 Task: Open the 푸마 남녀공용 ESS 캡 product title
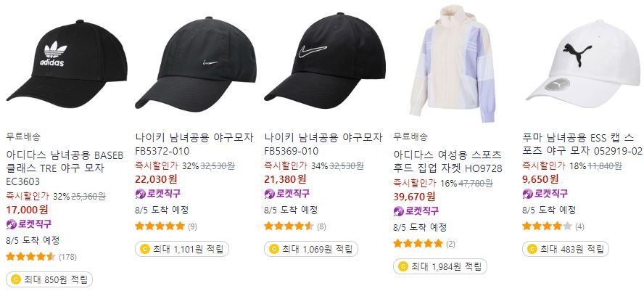pyautogui.click(x=582, y=144)
